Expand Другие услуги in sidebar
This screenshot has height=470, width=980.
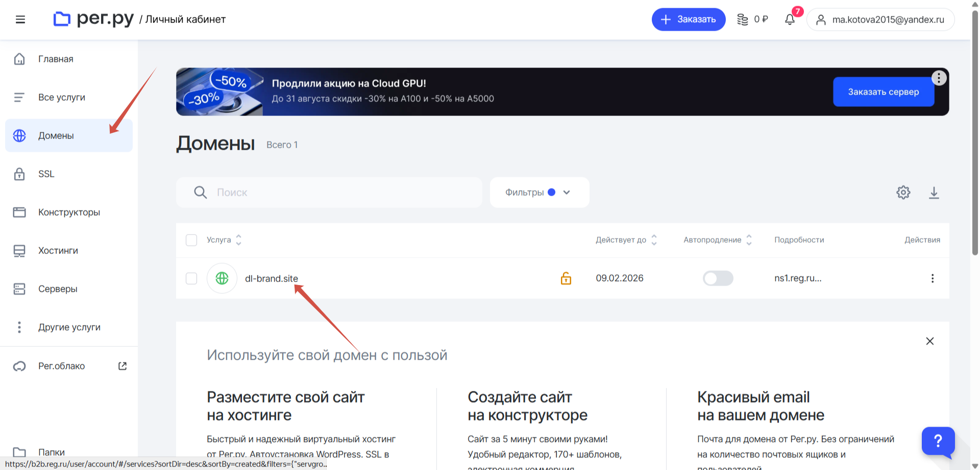[69, 327]
